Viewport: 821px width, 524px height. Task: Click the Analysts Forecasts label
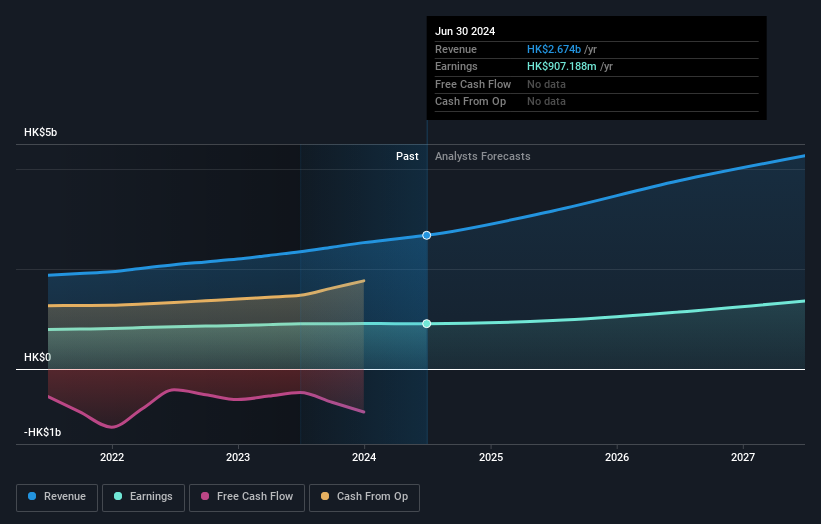pos(482,157)
